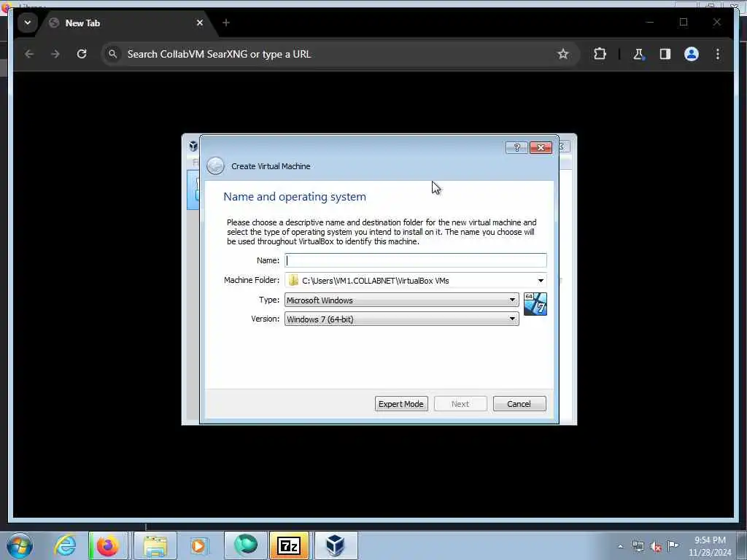The image size is (747, 560).
Task: Click the browser back arrow
Action: pos(29,54)
